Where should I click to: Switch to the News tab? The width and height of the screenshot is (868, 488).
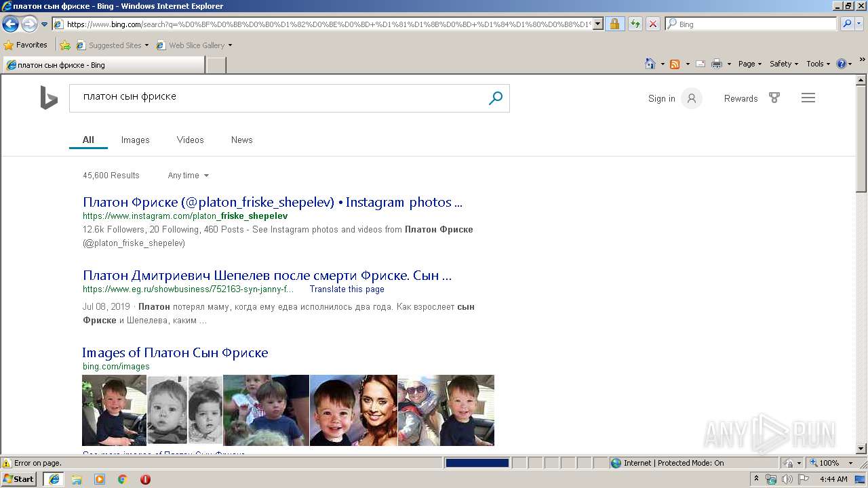click(241, 140)
